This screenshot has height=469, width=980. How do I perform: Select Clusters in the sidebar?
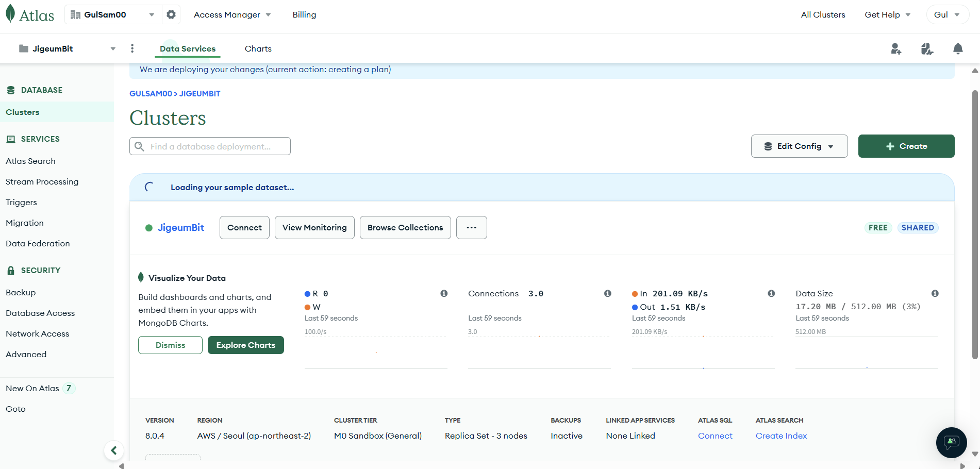(x=57, y=112)
